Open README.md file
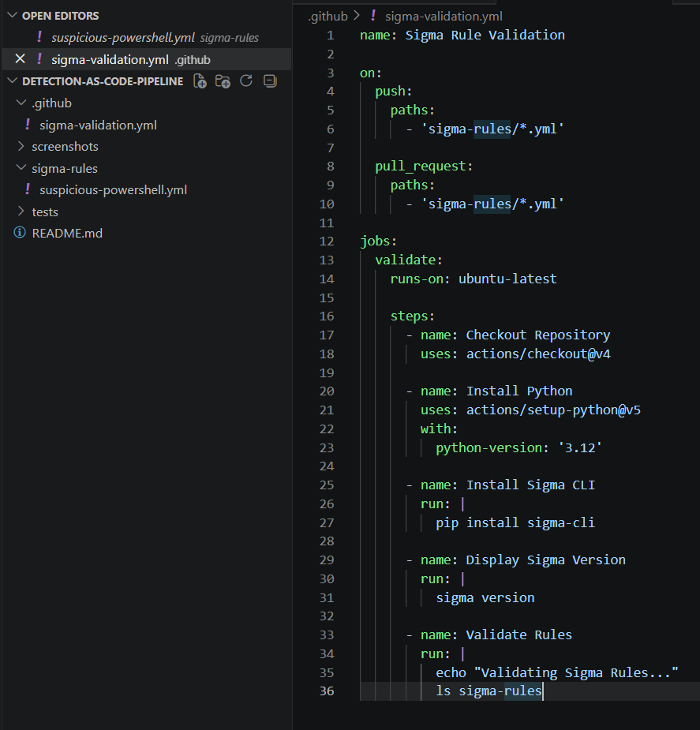The image size is (700, 730). 67,234
